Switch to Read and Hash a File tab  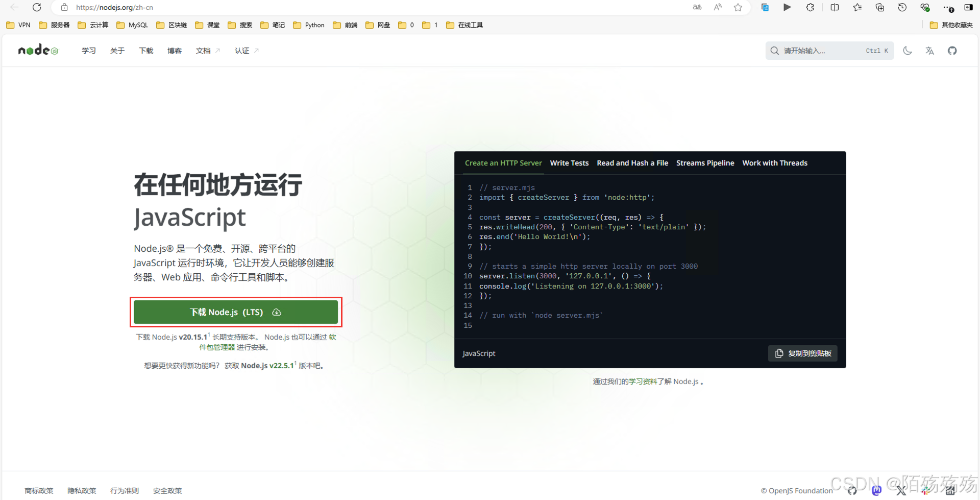click(632, 163)
